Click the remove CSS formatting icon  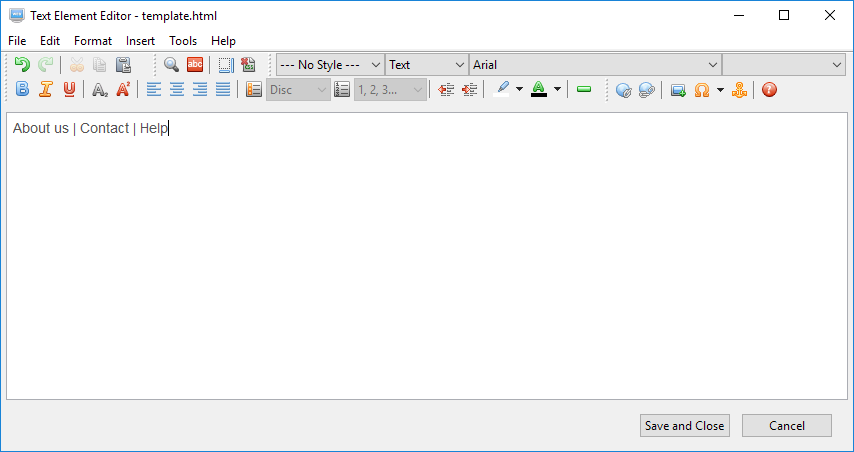tap(248, 65)
